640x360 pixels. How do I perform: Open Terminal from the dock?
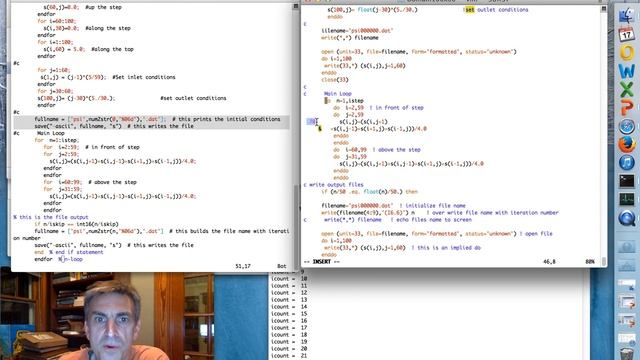[x=627, y=181]
